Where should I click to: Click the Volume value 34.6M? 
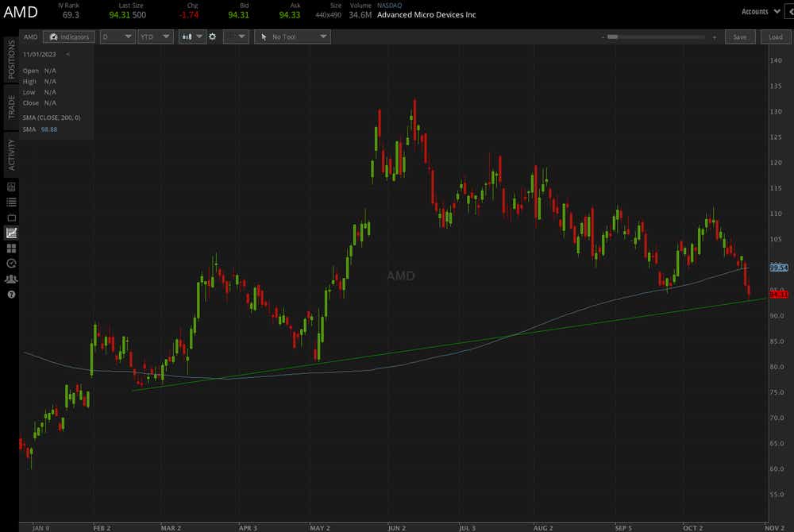(x=360, y=15)
